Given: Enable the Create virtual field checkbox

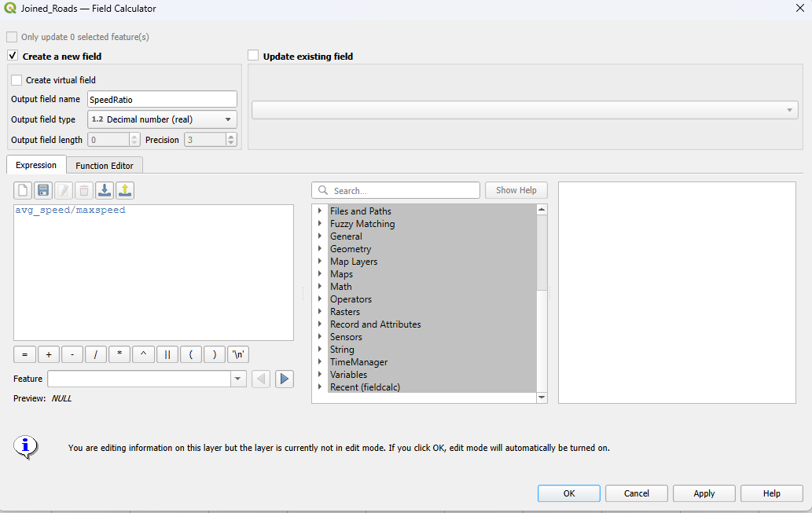Looking at the screenshot, I should [17, 80].
